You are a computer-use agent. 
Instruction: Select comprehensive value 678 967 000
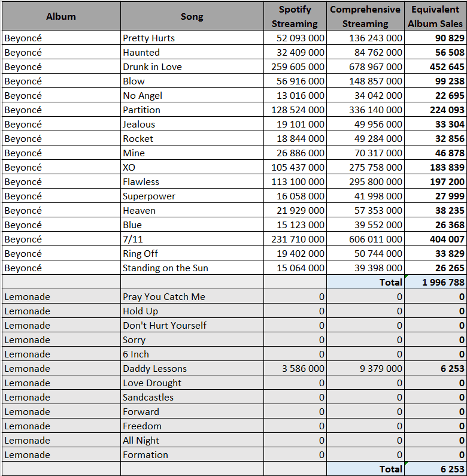[366, 66]
